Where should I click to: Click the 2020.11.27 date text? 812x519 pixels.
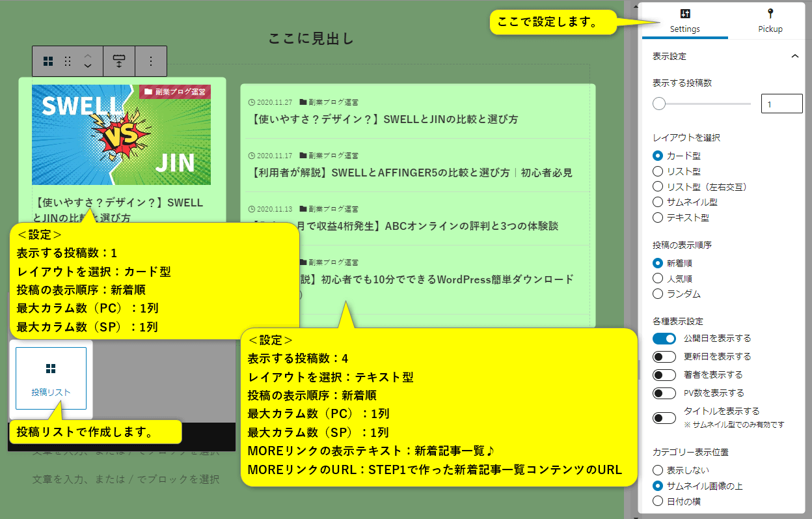(275, 102)
